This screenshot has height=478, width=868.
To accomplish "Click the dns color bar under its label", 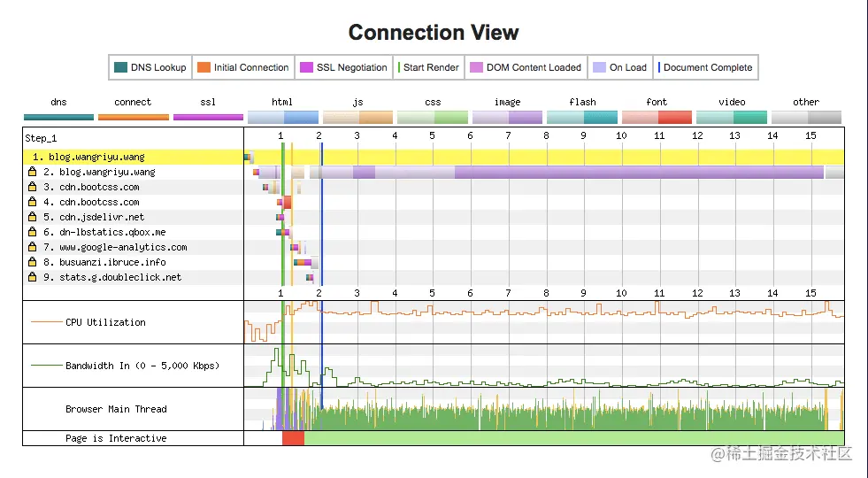I will click(x=58, y=117).
